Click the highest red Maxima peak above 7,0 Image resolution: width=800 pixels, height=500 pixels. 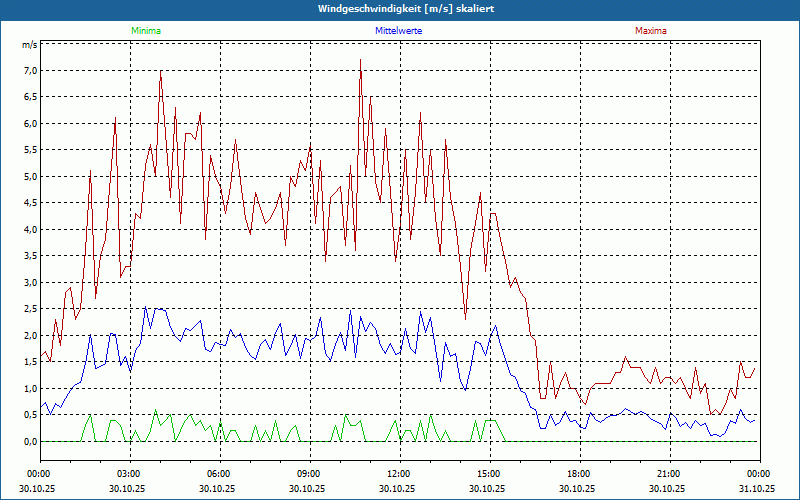(360, 60)
